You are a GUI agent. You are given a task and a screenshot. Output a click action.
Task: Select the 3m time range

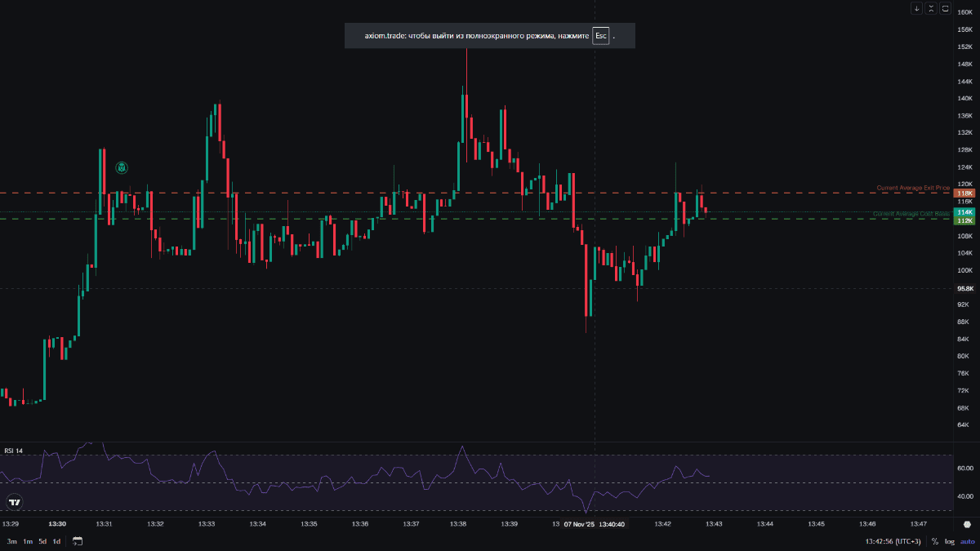point(11,541)
